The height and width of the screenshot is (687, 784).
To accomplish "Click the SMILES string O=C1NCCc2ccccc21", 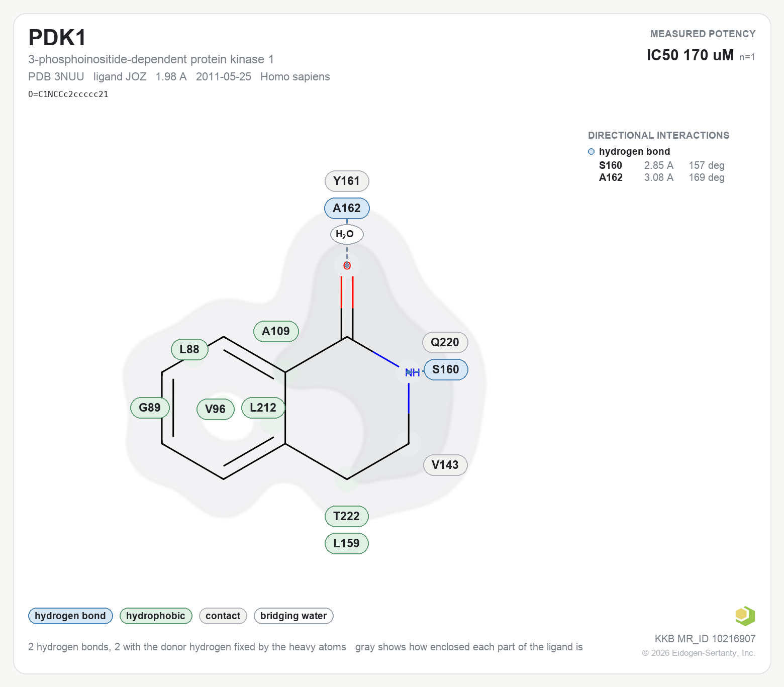I will coord(68,94).
